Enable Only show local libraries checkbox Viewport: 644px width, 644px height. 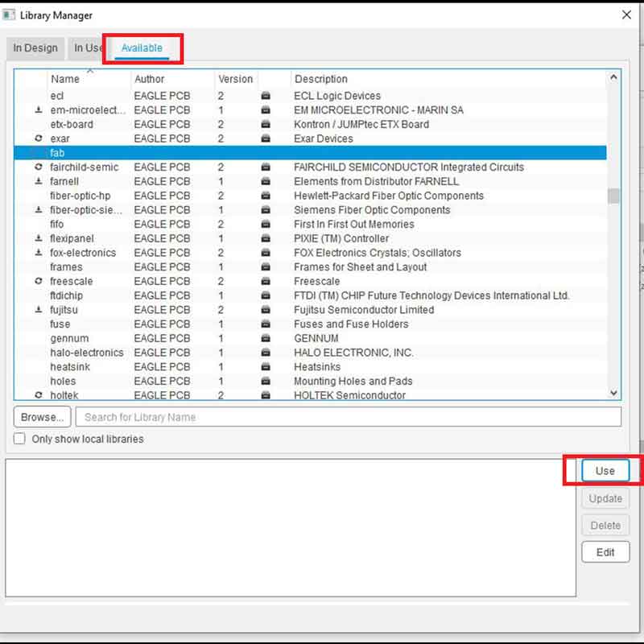[19, 439]
